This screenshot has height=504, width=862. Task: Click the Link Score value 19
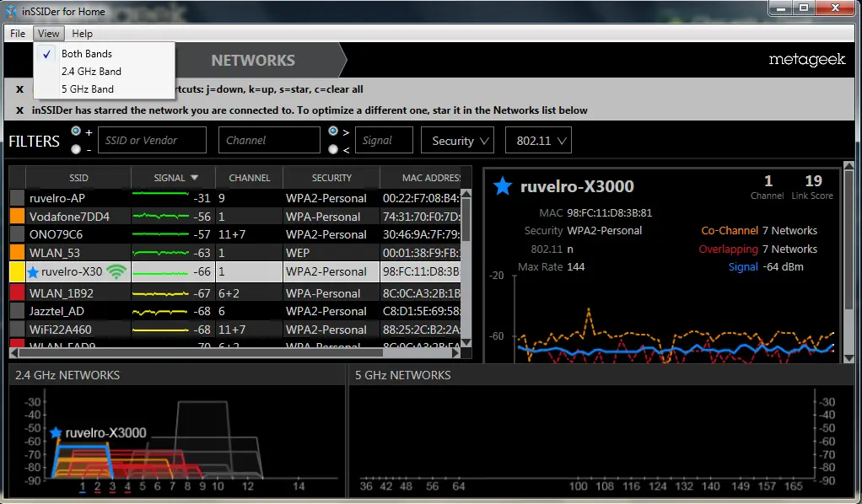click(x=814, y=181)
